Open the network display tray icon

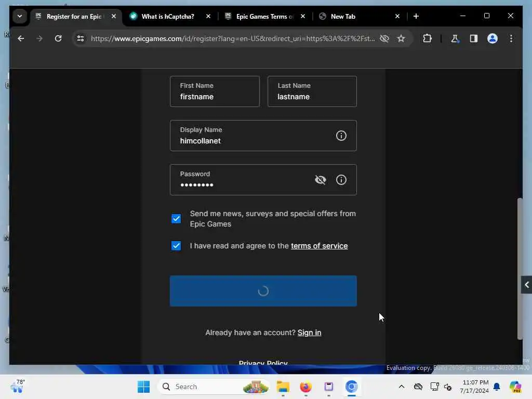tap(434, 387)
